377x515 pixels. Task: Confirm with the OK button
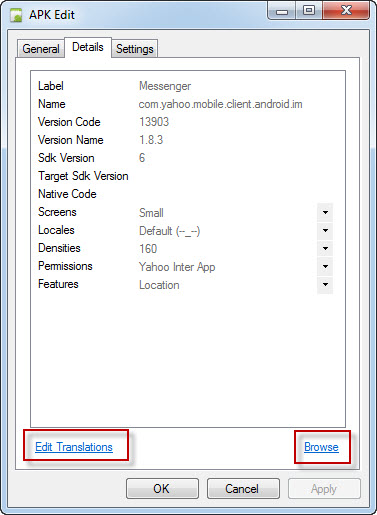click(x=162, y=489)
